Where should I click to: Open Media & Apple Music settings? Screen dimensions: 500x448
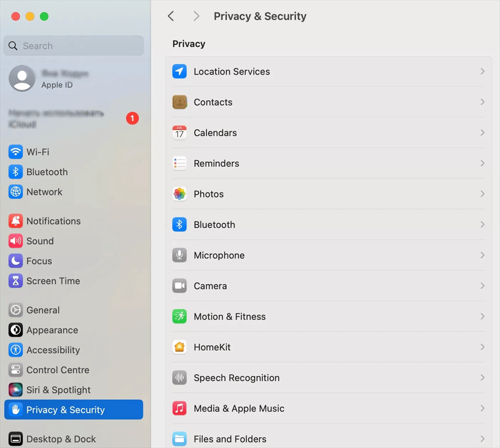tap(328, 408)
